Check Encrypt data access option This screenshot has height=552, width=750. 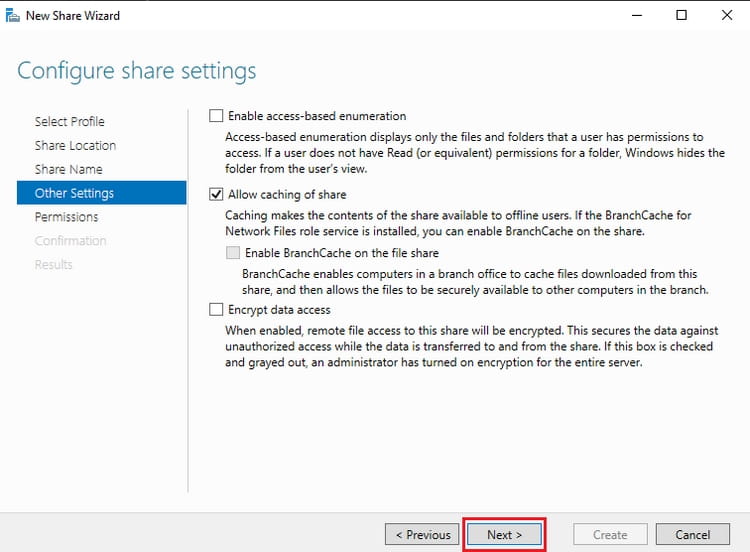(x=216, y=309)
